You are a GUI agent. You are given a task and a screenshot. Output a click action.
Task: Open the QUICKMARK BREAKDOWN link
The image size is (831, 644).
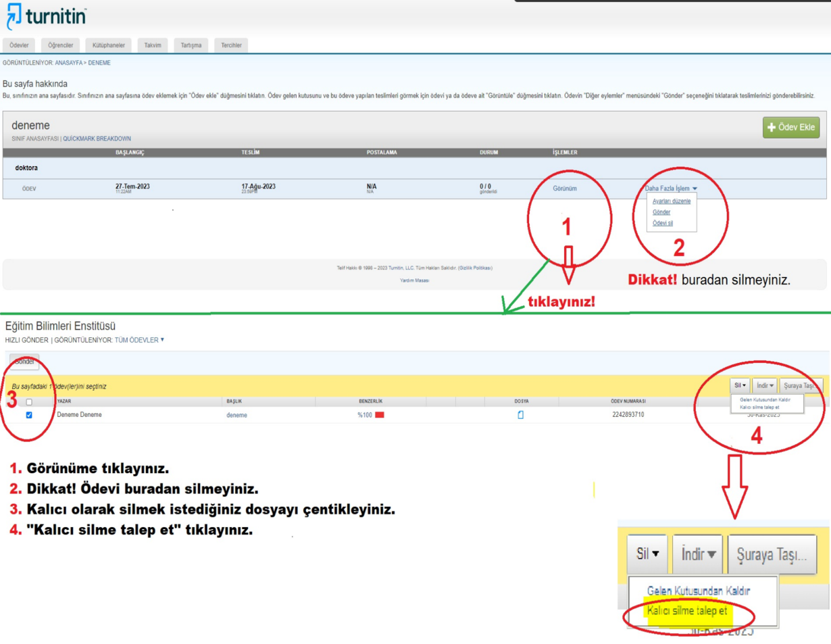point(97,139)
